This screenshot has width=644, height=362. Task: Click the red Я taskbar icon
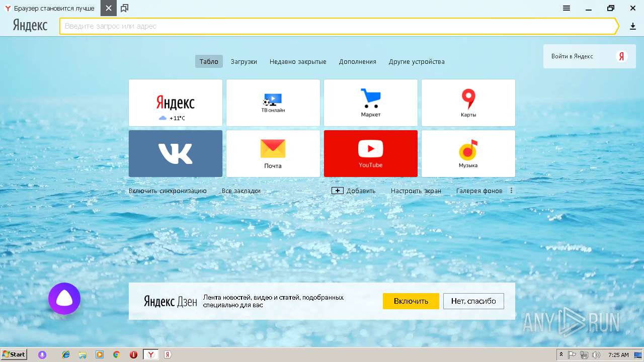[x=168, y=354]
